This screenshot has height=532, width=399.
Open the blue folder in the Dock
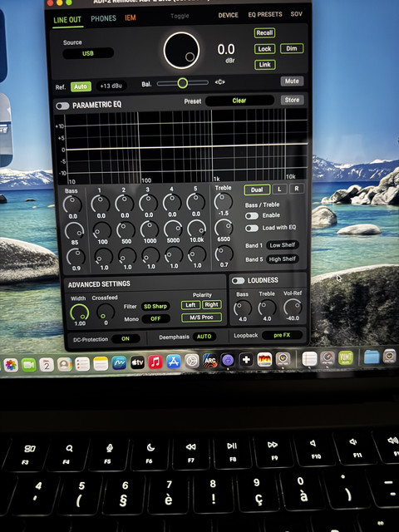pyautogui.click(x=372, y=357)
